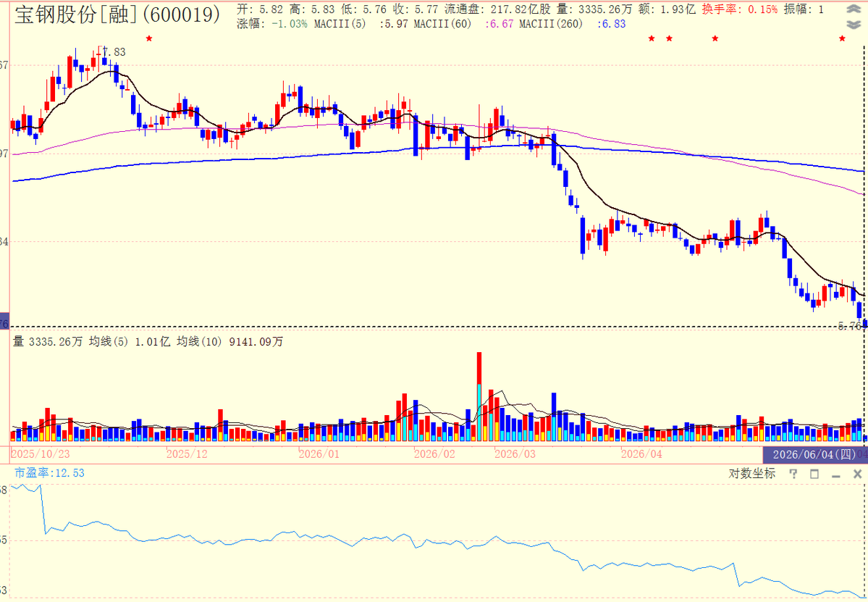This screenshot has height=602, width=868.
Task: Click the 流通盘: 217.82亿股 value
Action: click(x=498, y=9)
